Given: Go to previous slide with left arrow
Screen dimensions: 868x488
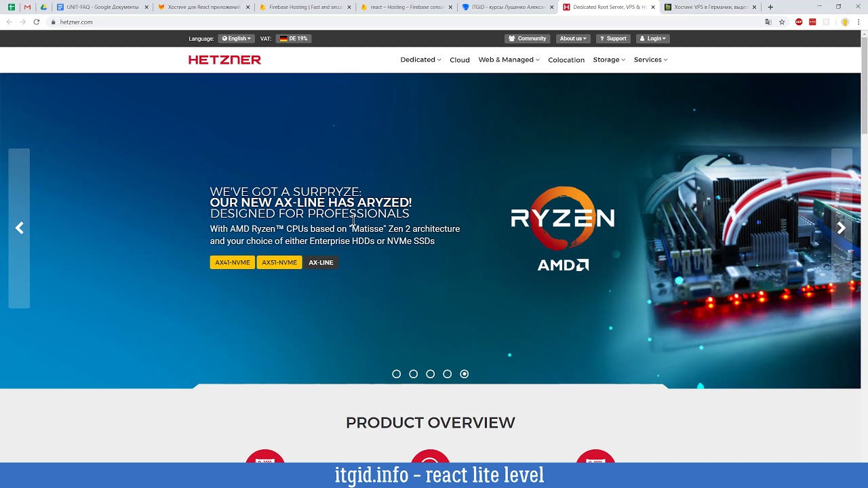Looking at the screenshot, I should tap(19, 228).
